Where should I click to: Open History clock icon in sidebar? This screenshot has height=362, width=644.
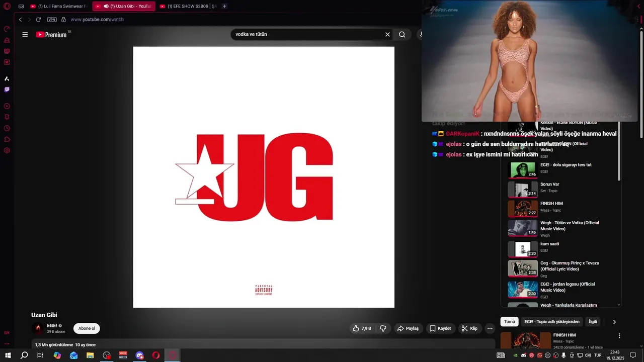point(7,128)
